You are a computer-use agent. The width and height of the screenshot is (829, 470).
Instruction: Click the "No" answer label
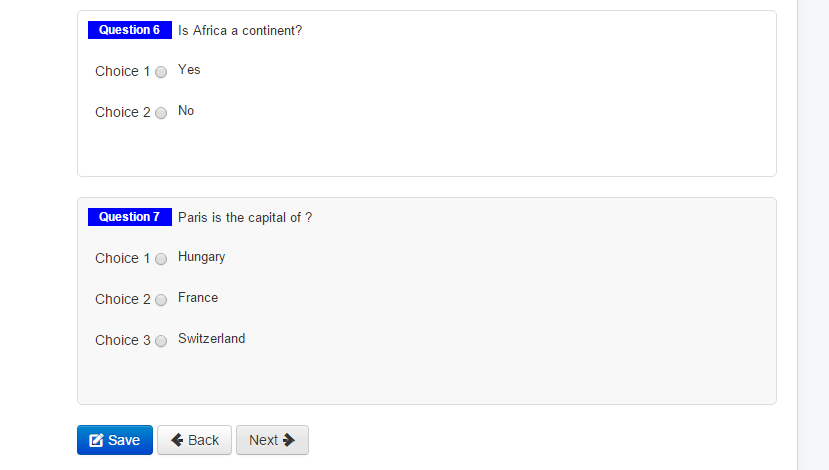tap(186, 110)
